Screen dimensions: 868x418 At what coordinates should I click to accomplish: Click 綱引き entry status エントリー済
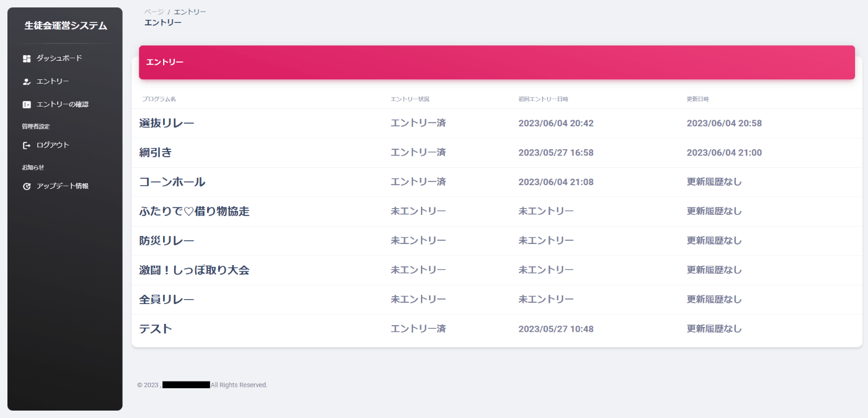click(418, 152)
